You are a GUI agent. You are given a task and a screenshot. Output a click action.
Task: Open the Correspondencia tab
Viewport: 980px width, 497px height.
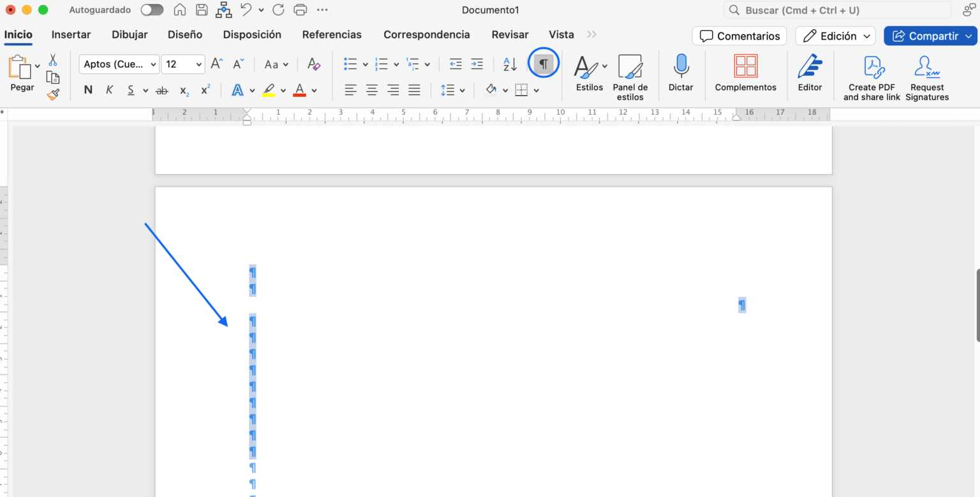coord(426,34)
